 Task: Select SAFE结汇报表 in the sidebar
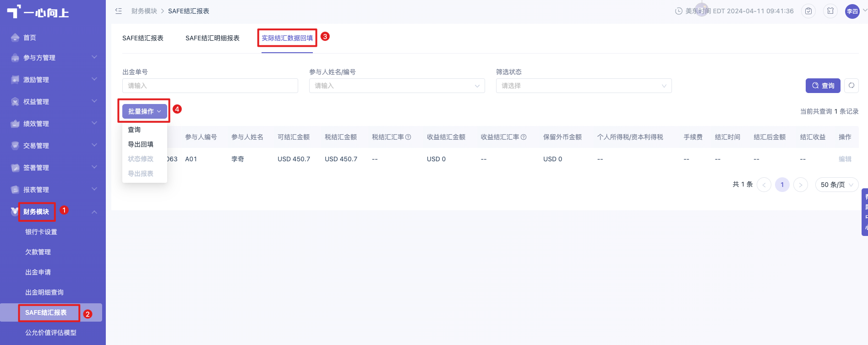click(46, 312)
